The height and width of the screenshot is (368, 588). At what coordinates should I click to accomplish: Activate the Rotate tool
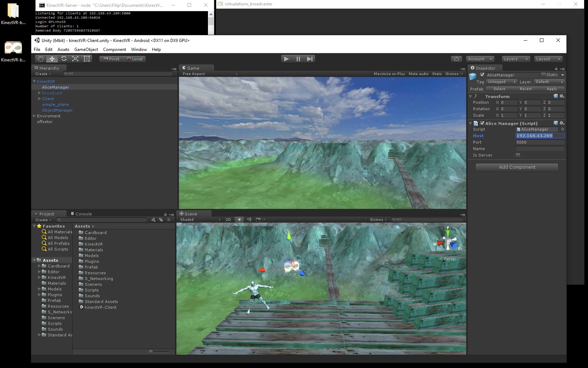tap(64, 59)
